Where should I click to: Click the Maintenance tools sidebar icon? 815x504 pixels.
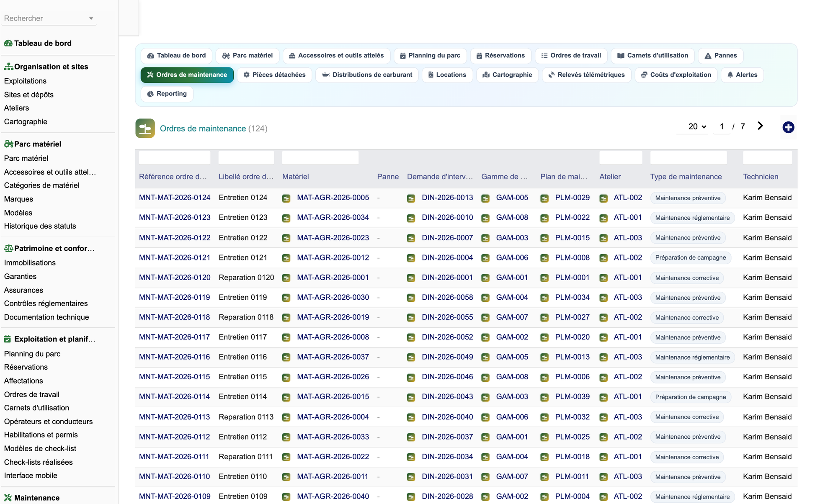(8, 498)
